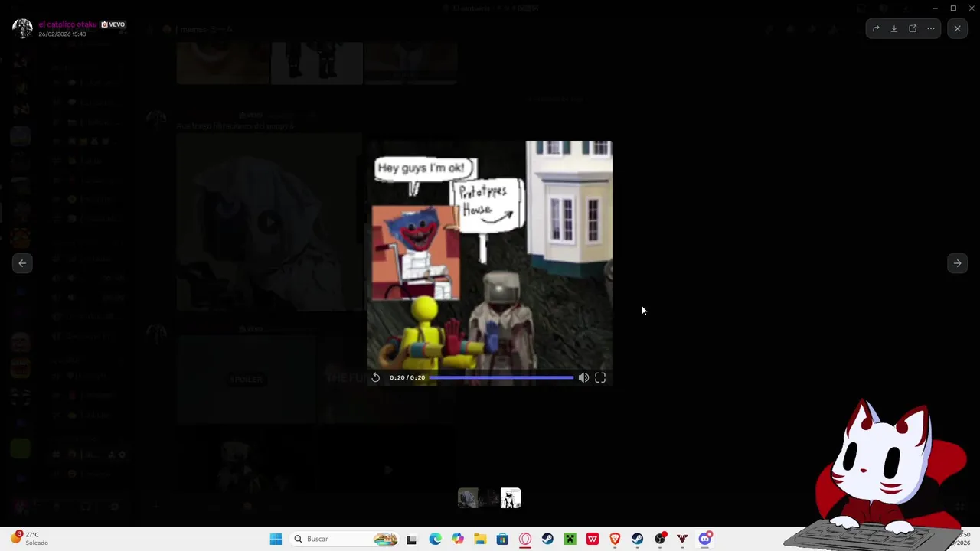Open the red winged icon in taskbar

point(682,539)
